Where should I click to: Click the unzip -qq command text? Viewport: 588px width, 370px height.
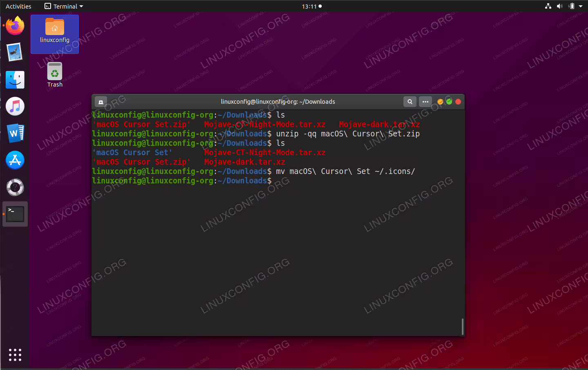(x=348, y=134)
